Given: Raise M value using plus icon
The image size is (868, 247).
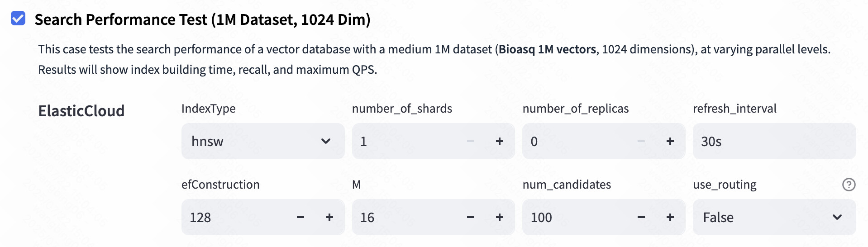Looking at the screenshot, I should pos(500,217).
